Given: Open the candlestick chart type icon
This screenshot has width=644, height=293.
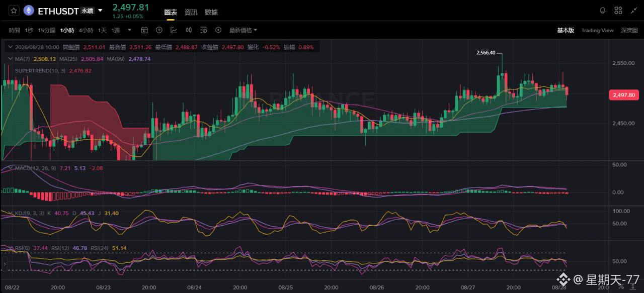Looking at the screenshot, I should click(189, 30).
